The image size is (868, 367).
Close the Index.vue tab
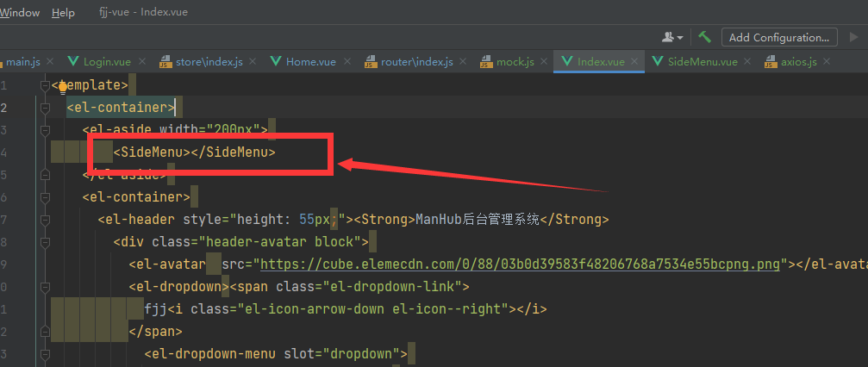pyautogui.click(x=635, y=61)
